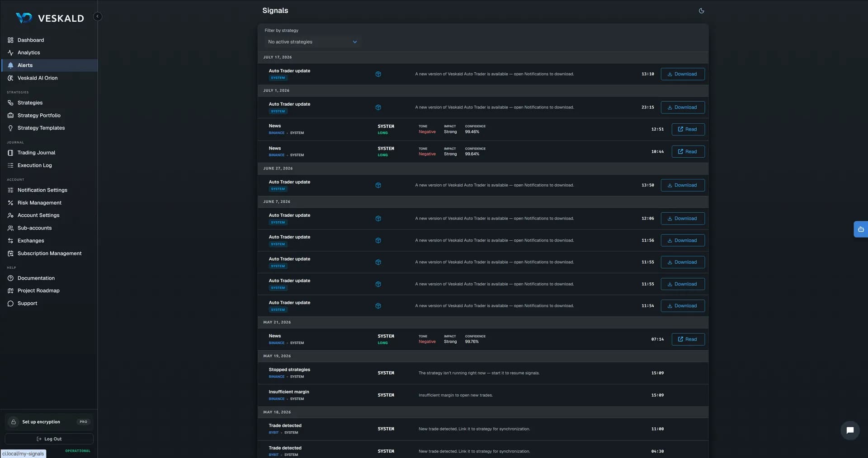Click the Notification Settings sliders icon
Image resolution: width=868 pixels, height=458 pixels.
(10, 190)
